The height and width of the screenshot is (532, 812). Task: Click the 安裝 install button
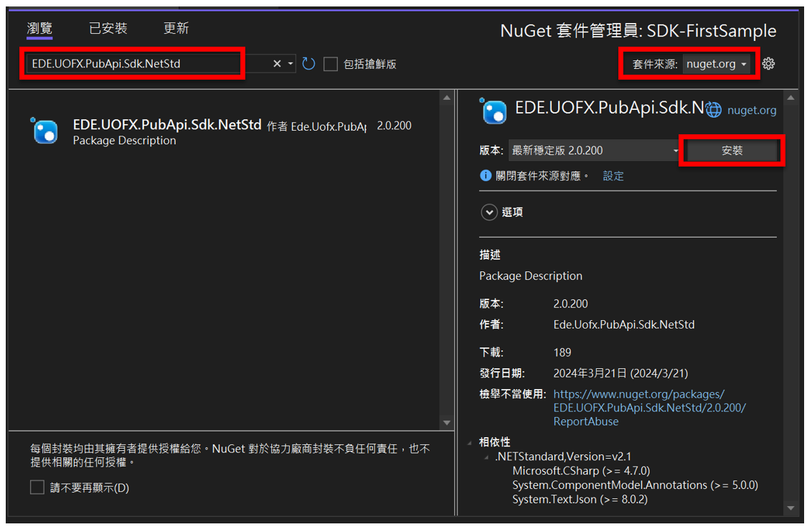pyautogui.click(x=732, y=150)
